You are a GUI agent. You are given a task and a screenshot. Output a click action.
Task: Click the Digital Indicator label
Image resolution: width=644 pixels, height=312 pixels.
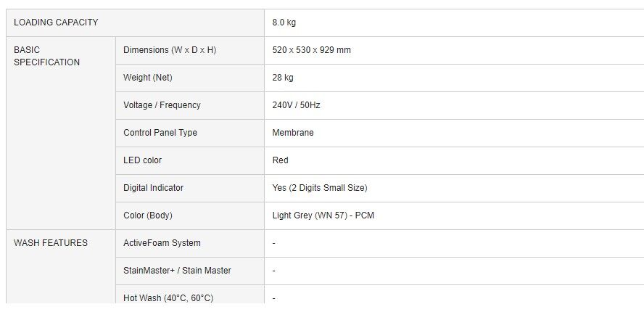[153, 188]
